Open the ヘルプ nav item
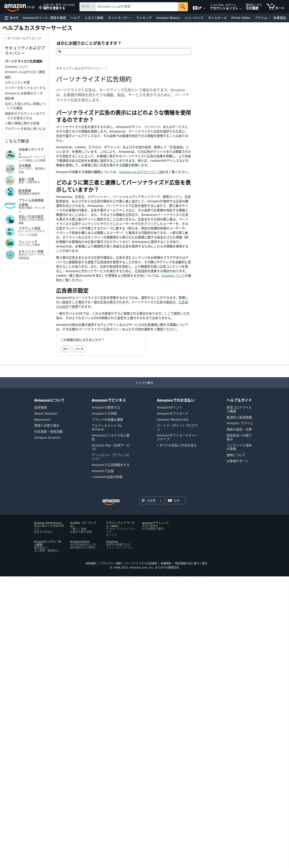289x868 pixels. [x=75, y=18]
